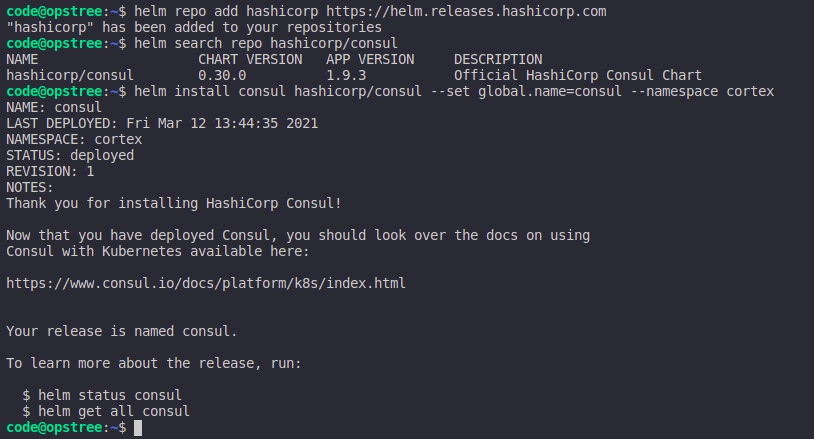814x439 pixels.
Task: Click the Official HashiCorp Consul Chart description
Action: (578, 75)
